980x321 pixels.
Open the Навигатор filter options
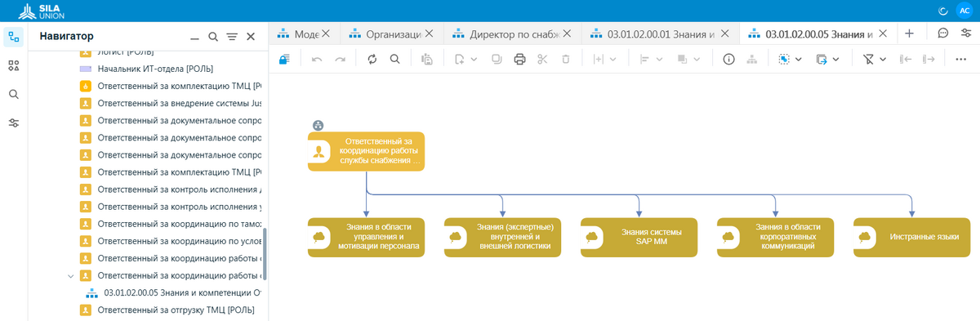click(232, 37)
